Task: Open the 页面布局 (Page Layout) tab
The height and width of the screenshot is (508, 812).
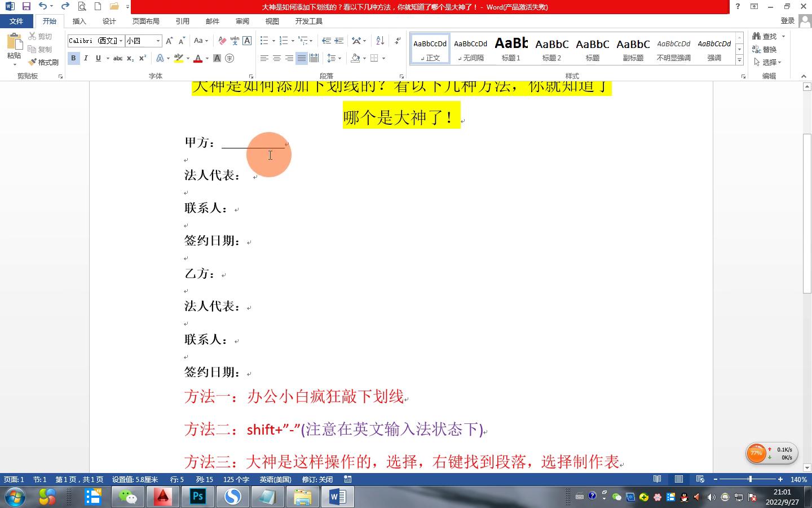Action: (145, 21)
